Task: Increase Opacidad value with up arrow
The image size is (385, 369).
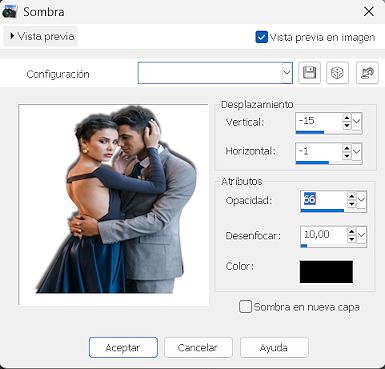Action: coord(351,196)
